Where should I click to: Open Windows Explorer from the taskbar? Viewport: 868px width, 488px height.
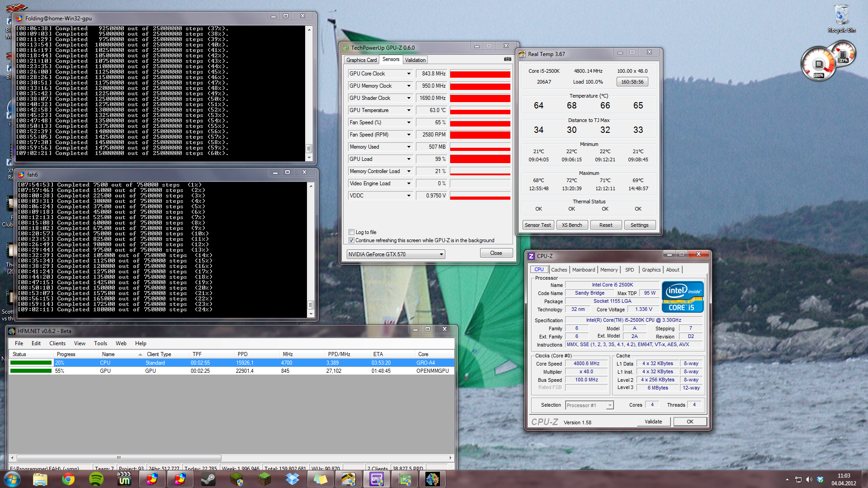40,479
